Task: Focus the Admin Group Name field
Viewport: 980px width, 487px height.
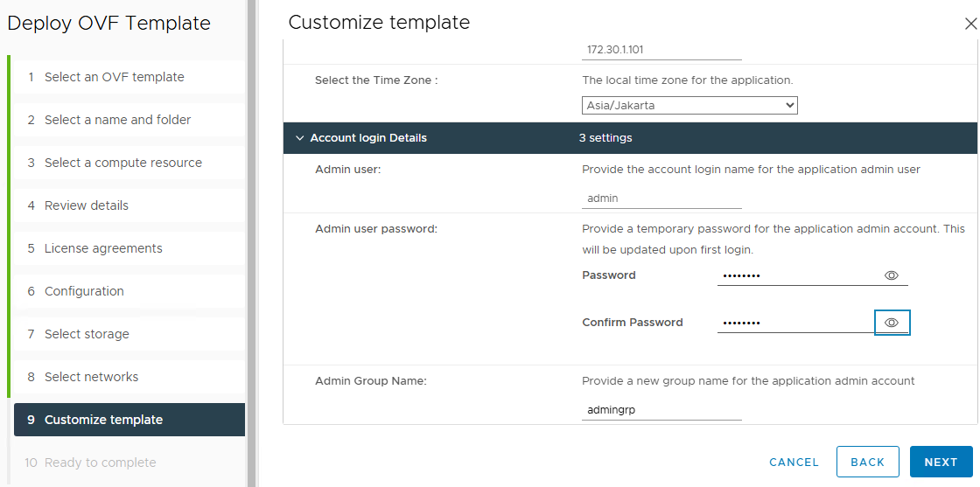Action: pos(661,410)
